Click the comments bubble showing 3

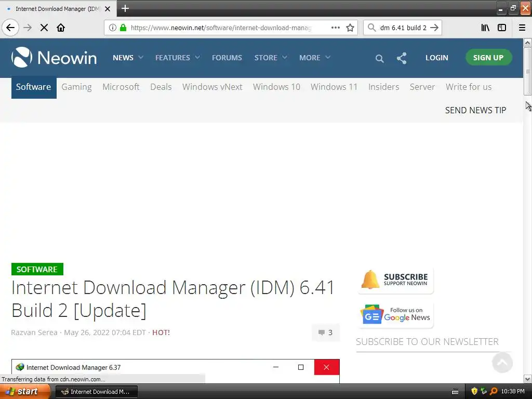pos(325,332)
